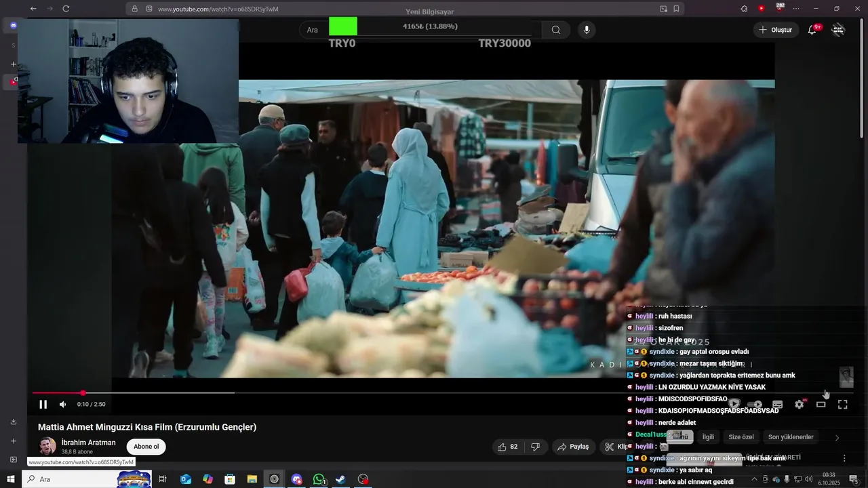Go back with the browser back arrow
The image size is (868, 488).
(33, 9)
